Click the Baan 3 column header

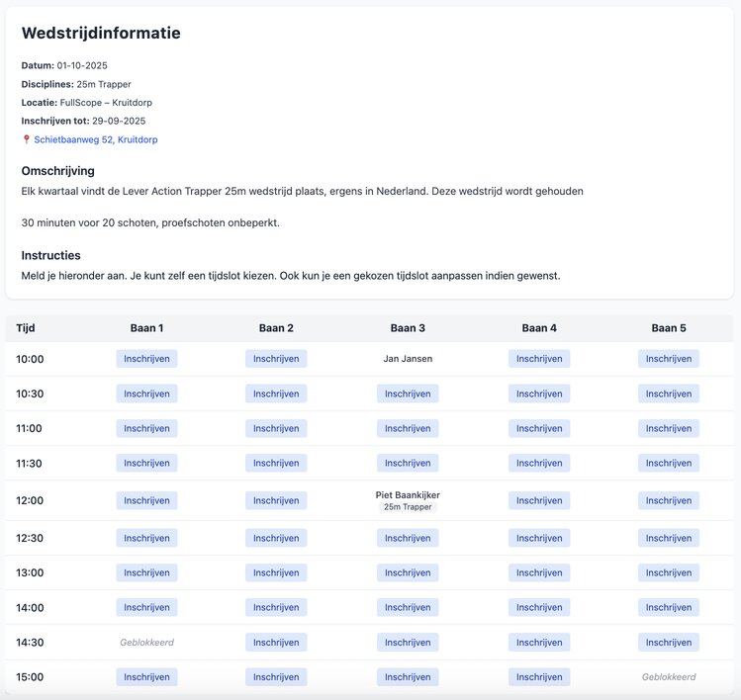pos(408,328)
